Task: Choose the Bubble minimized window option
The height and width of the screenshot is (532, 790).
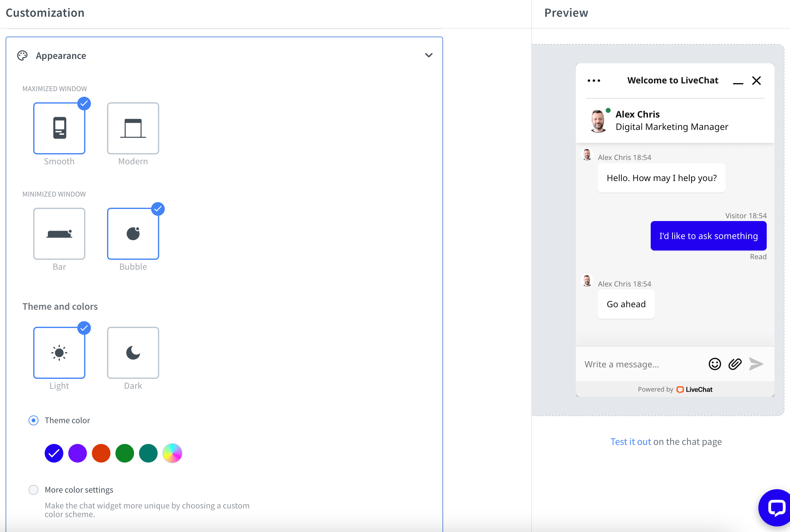Action: coord(133,234)
